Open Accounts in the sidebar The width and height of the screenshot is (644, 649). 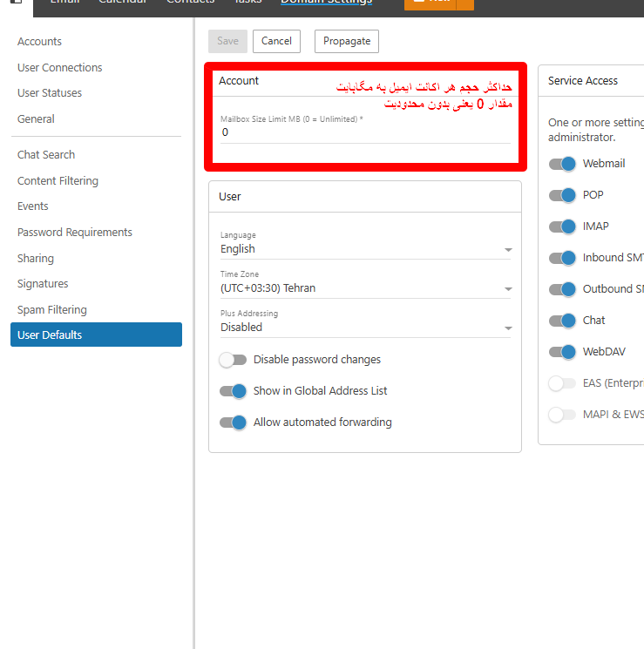(39, 42)
